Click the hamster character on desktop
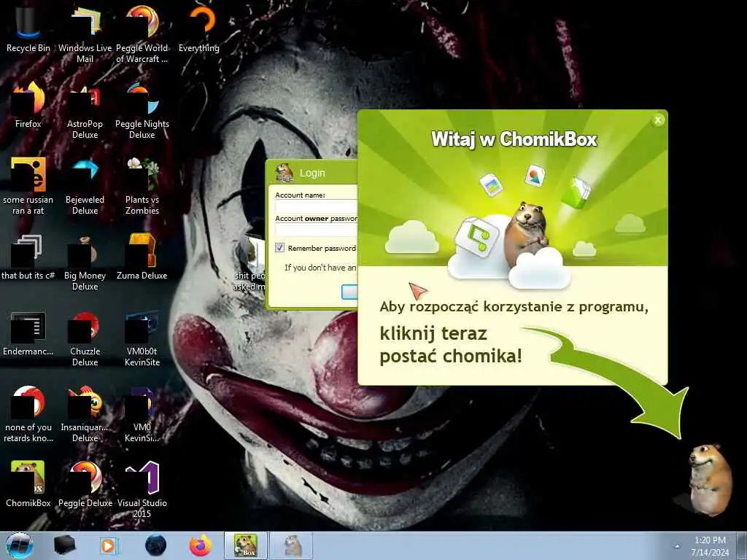This screenshot has height=560, width=747. 709,479
